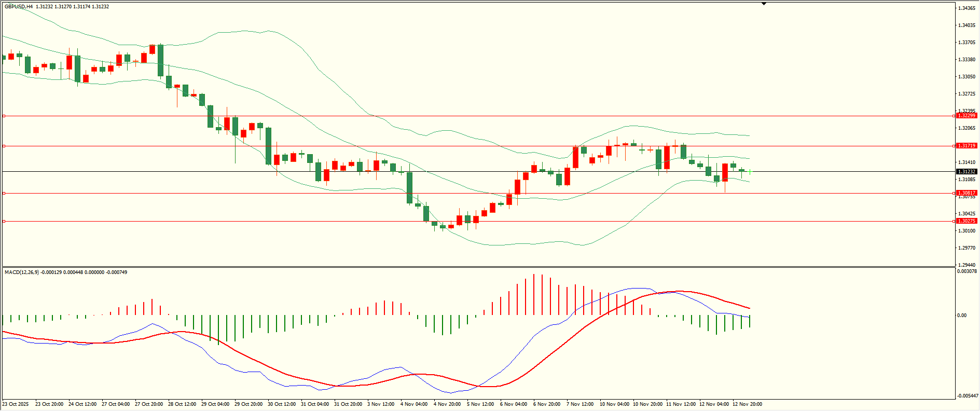
Task: Select the 6 Nov 04:00 time label
Action: click(513, 404)
